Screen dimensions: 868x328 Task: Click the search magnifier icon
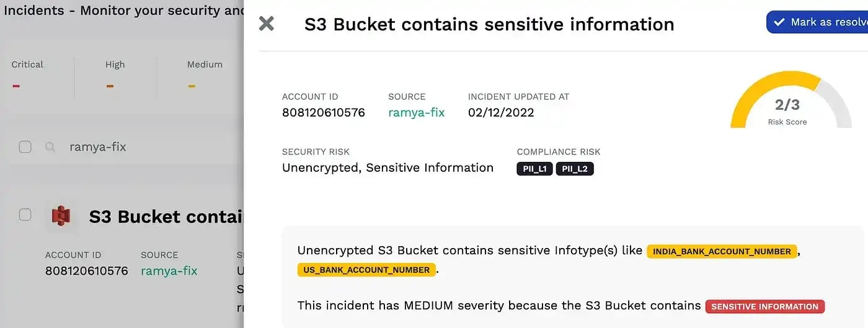50,147
